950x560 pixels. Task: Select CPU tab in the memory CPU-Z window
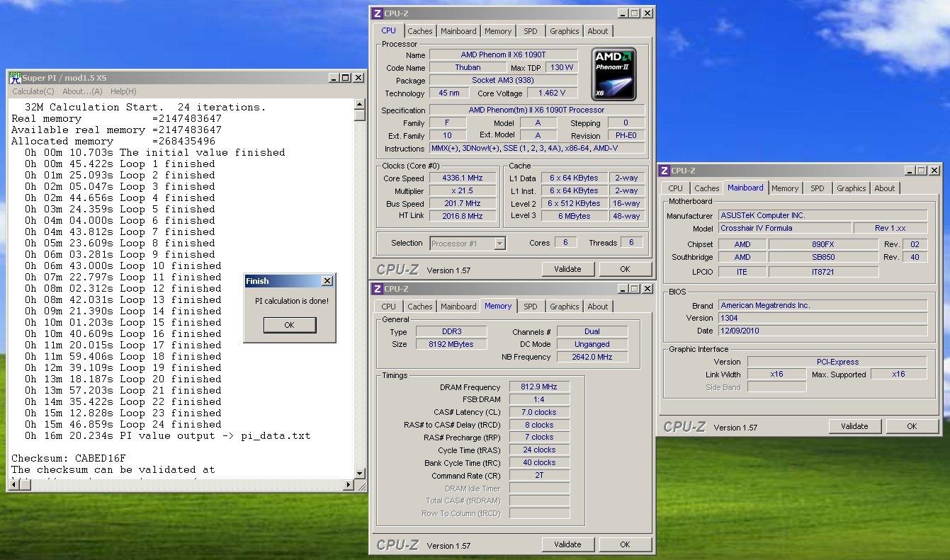click(x=389, y=307)
